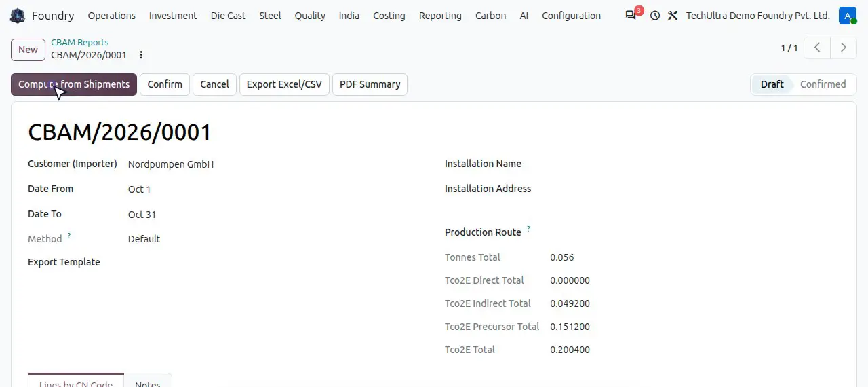Viewport: 868px width, 387px height.
Task: Open the Foundry app home icon
Action: pos(18,16)
